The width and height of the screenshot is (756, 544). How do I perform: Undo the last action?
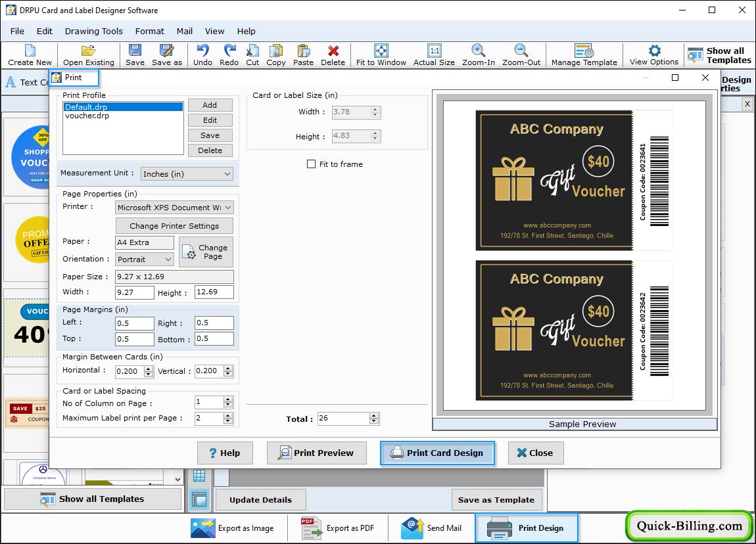pos(202,55)
